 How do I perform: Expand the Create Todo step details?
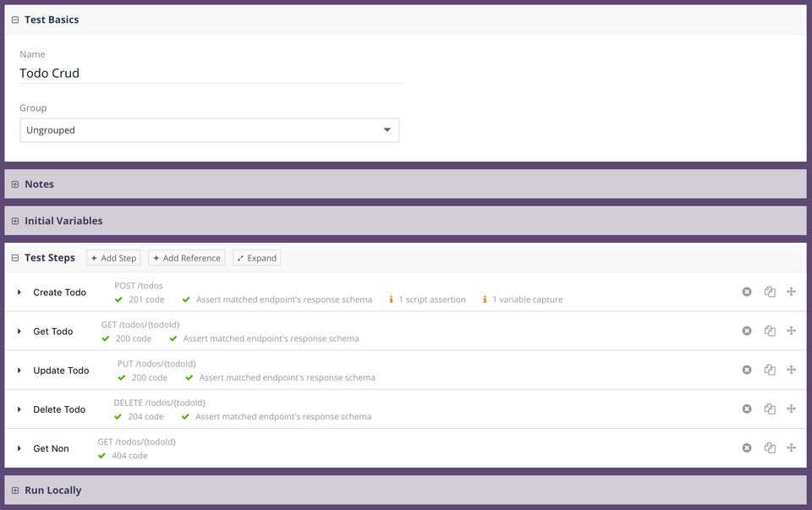19,293
